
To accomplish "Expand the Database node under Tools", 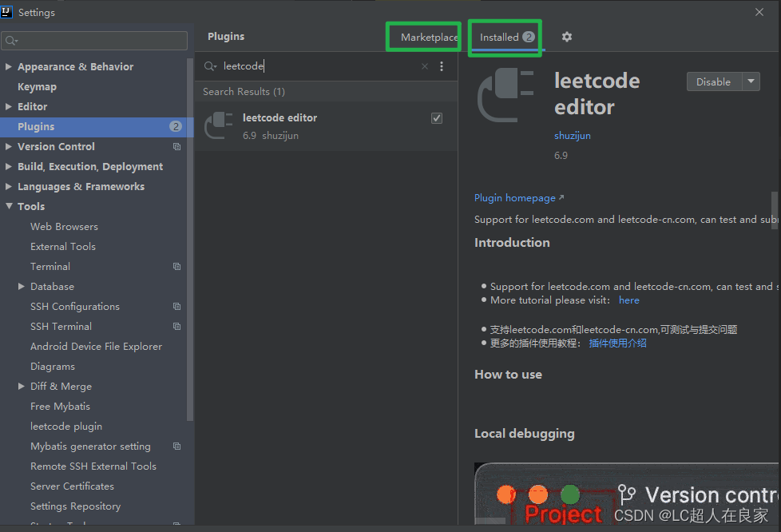I will point(21,287).
